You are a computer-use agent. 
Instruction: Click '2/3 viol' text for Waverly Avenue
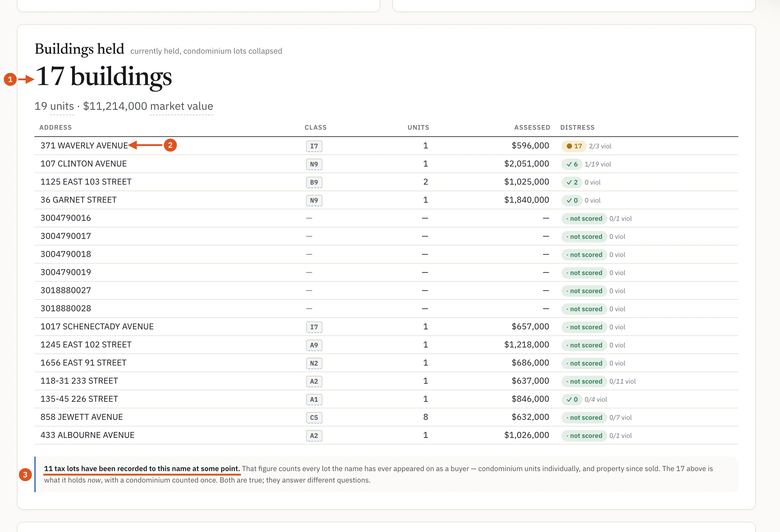click(x=600, y=146)
